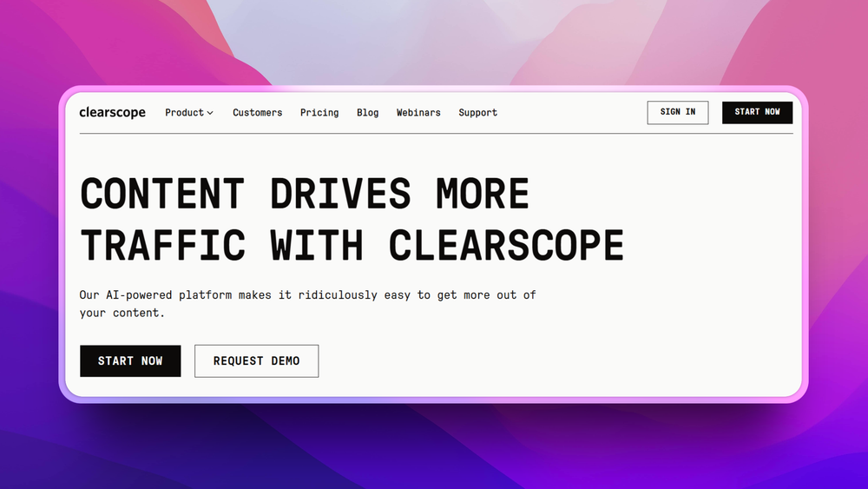Viewport: 868px width, 489px height.
Task: Expand the Product dropdown menu
Action: point(188,112)
